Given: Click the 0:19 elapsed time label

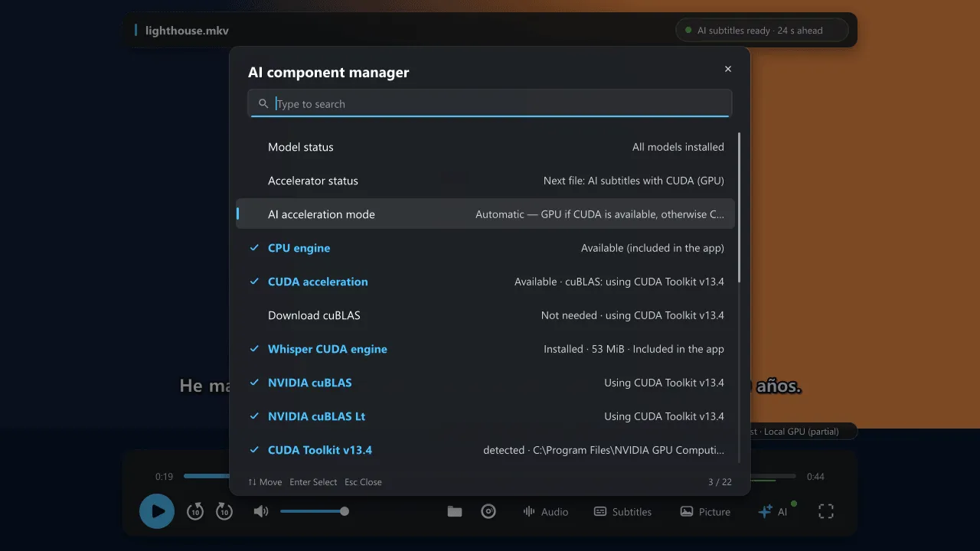Looking at the screenshot, I should [x=164, y=476].
